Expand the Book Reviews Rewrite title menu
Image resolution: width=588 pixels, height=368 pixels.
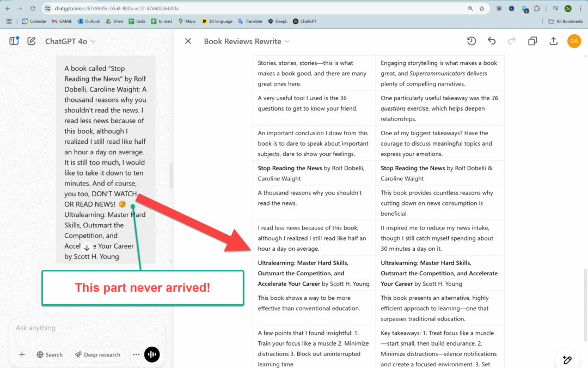coord(247,41)
